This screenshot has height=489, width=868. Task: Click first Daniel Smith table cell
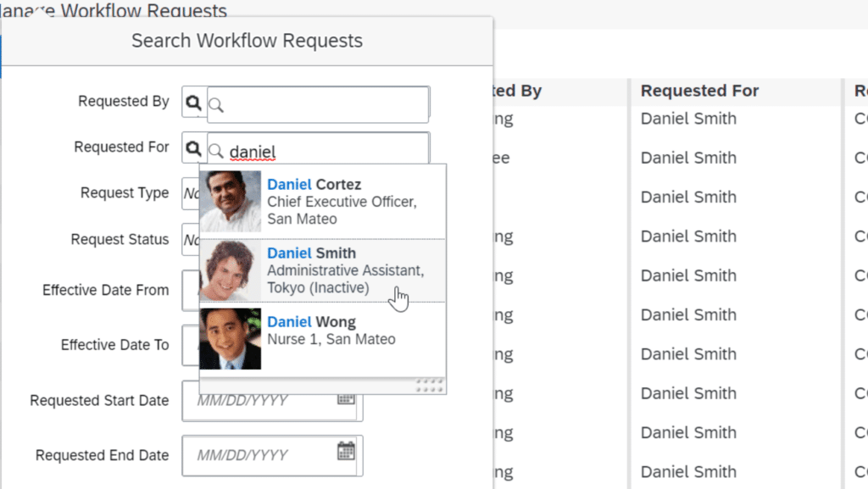click(688, 119)
